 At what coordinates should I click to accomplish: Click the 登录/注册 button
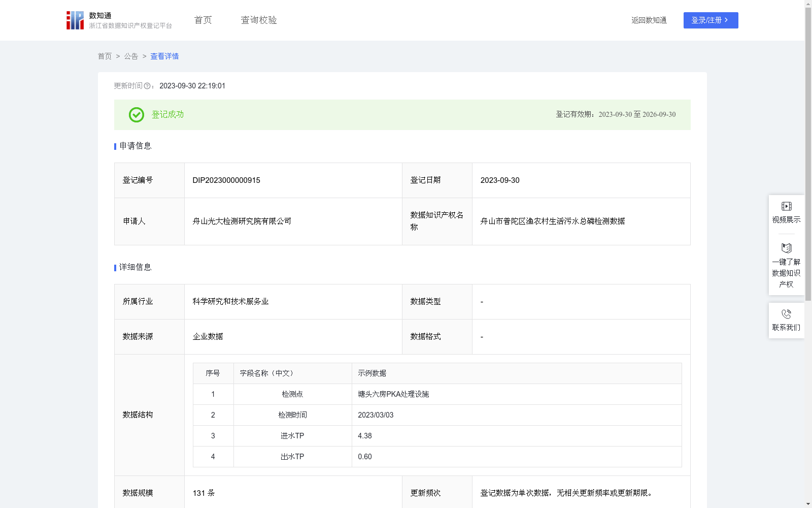click(710, 20)
